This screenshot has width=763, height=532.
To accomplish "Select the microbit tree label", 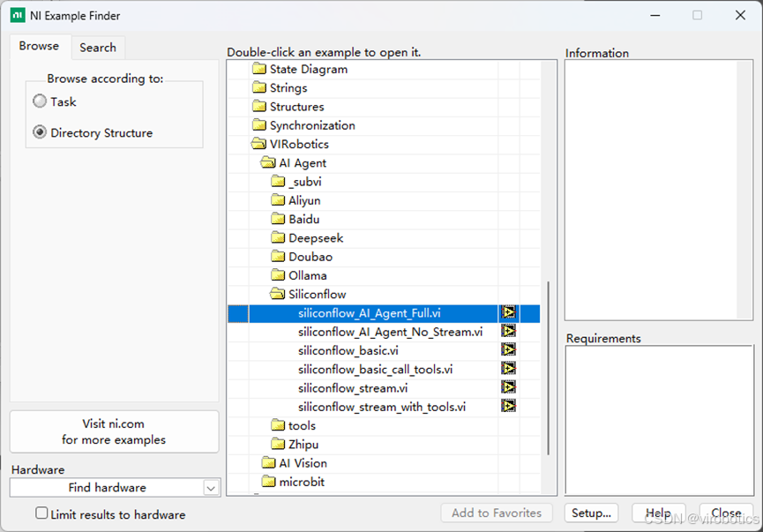I will coord(302,482).
